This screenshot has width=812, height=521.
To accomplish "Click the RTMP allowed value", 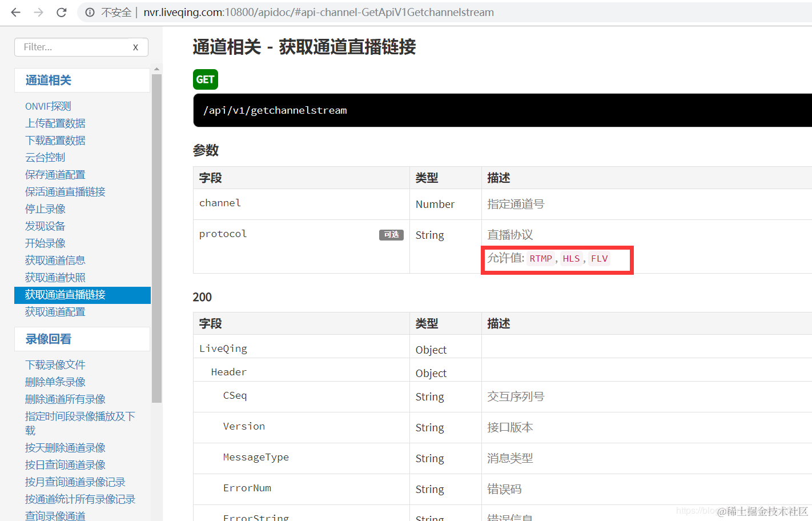I will click(x=541, y=259).
